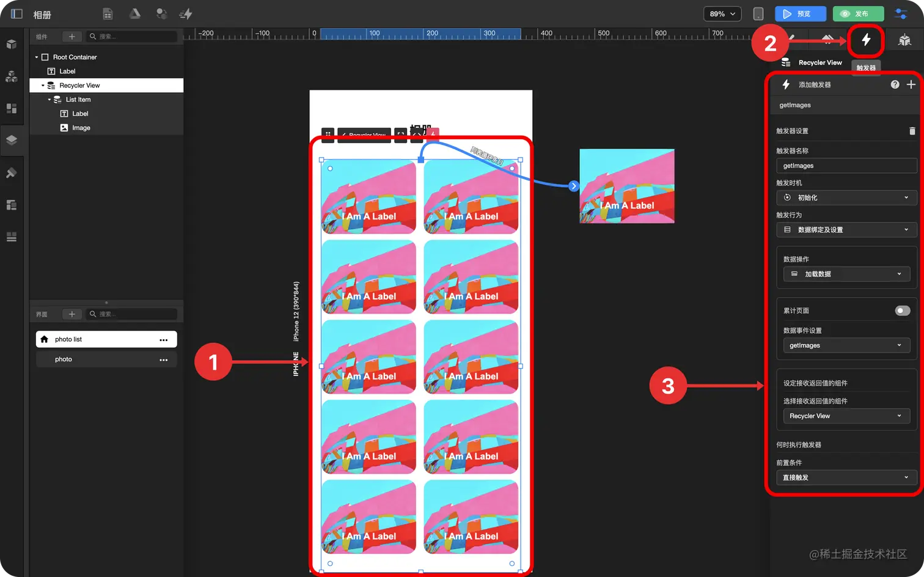924x577 pixels.
Task: Select the hammer tool icon in left sidebar
Action: pyautogui.click(x=11, y=173)
